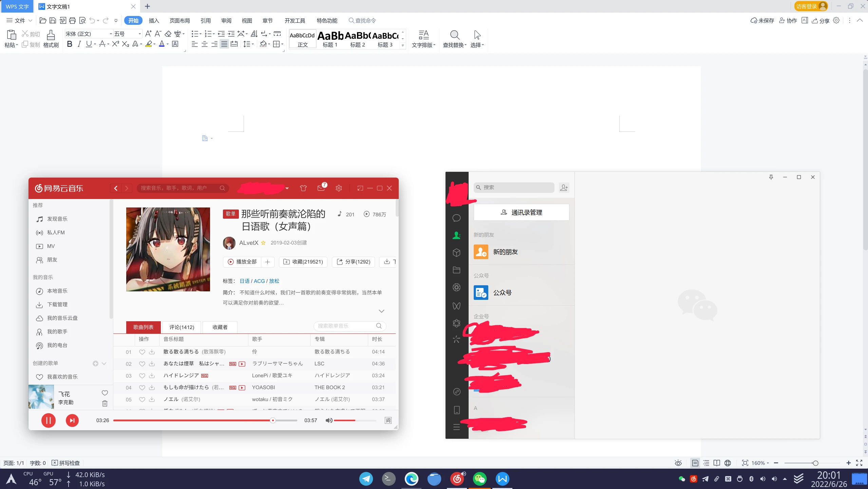Switch to the 插入 ribbon tab
The width and height of the screenshot is (868, 489).
coord(154,21)
